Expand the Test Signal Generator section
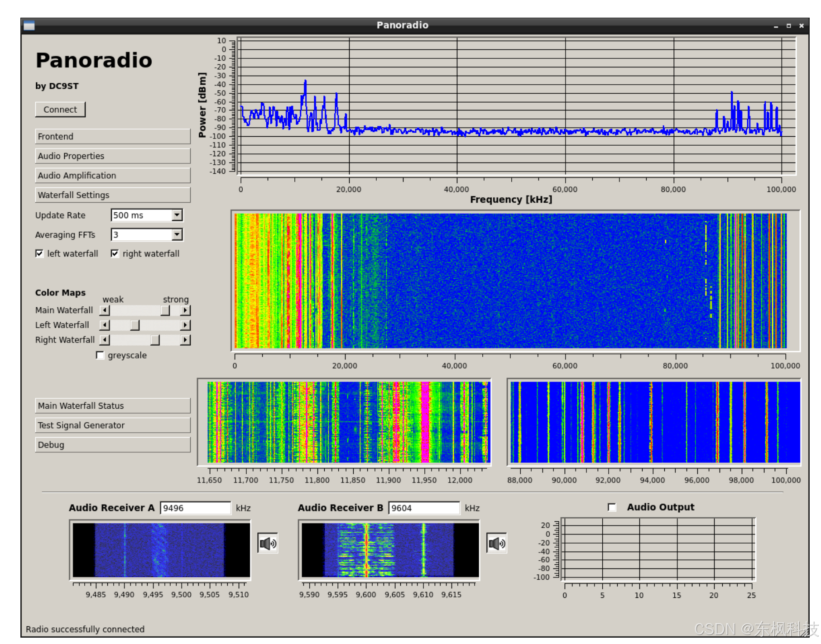This screenshot has height=644, width=821. point(113,425)
